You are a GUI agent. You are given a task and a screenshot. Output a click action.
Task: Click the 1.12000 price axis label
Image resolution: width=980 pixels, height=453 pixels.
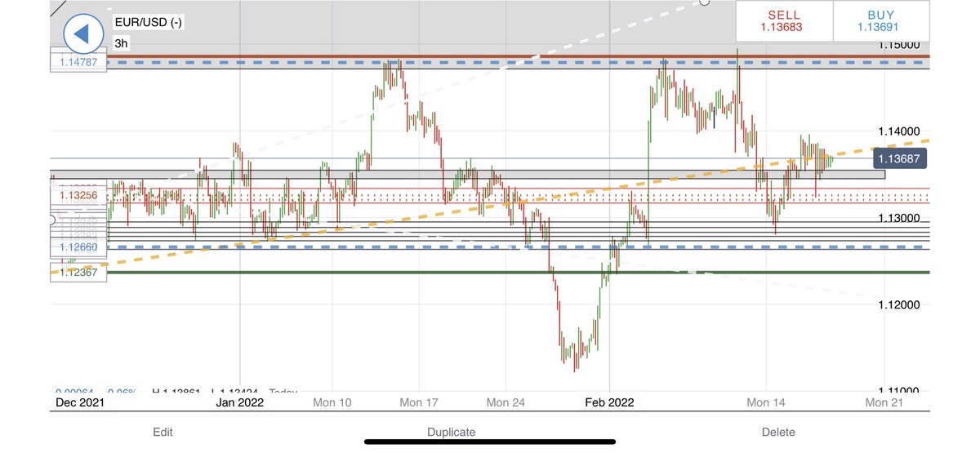point(900,304)
